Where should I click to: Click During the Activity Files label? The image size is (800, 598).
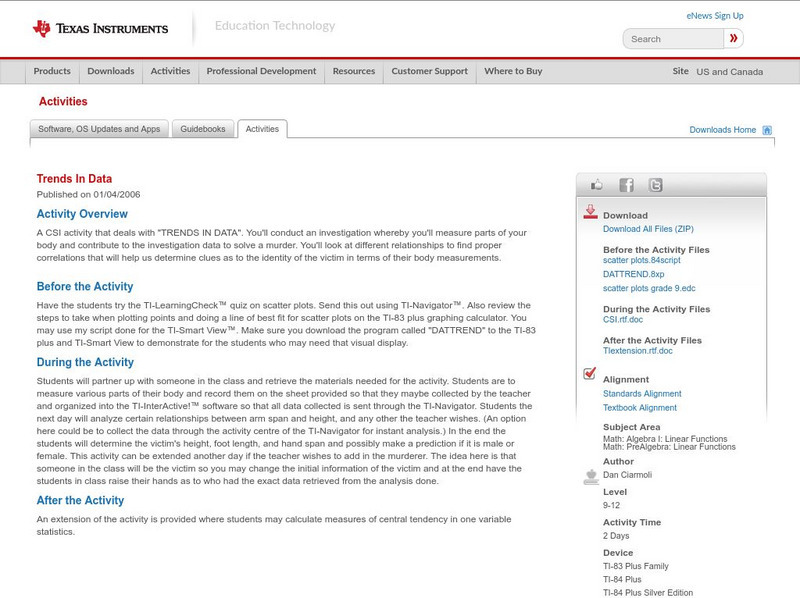click(x=657, y=309)
